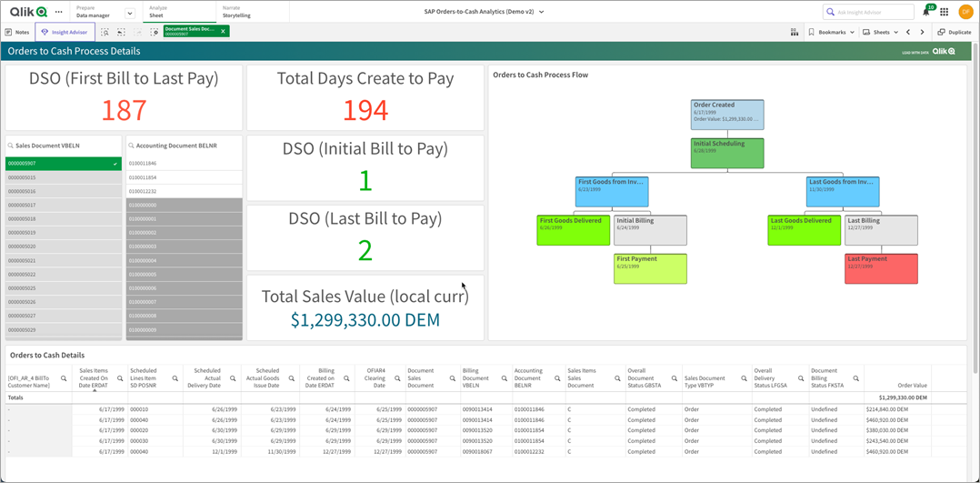This screenshot has width=980, height=483.
Task: Expand the Prepare dropdown arrow
Action: [x=129, y=13]
